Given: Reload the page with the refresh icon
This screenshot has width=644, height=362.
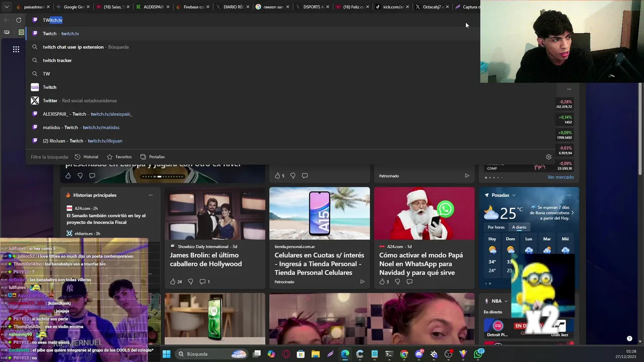Looking at the screenshot, I should pos(19,20).
